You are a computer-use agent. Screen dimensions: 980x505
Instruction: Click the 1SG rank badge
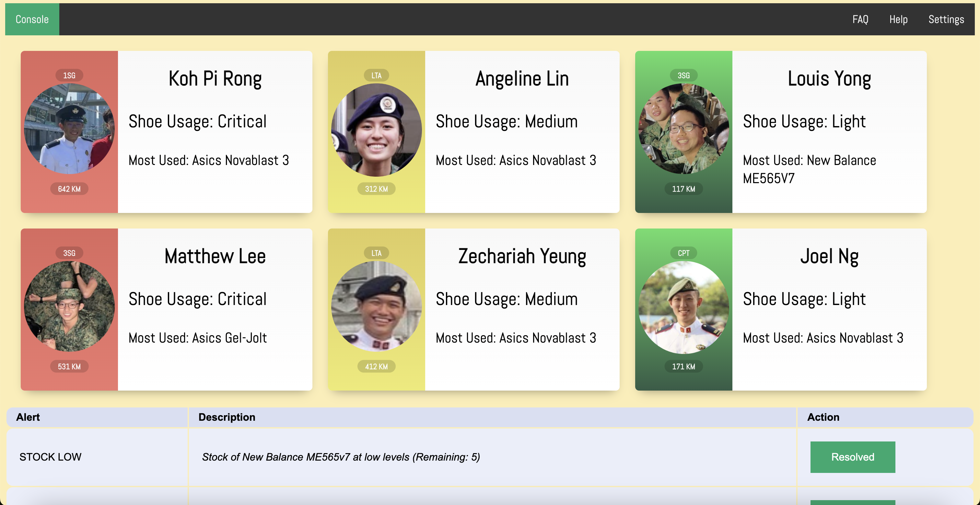(x=69, y=75)
